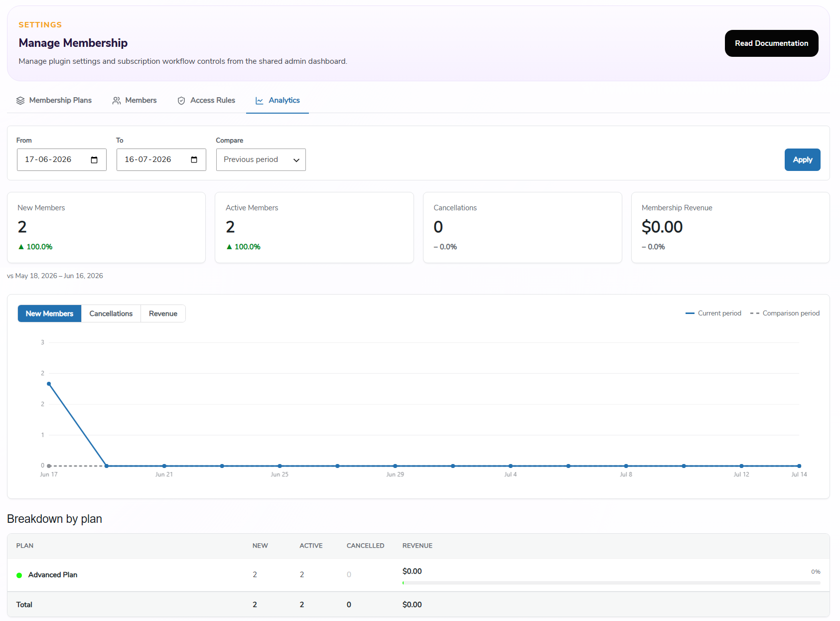840x621 pixels.
Task: Open the Compare Previous period dropdown
Action: (261, 160)
